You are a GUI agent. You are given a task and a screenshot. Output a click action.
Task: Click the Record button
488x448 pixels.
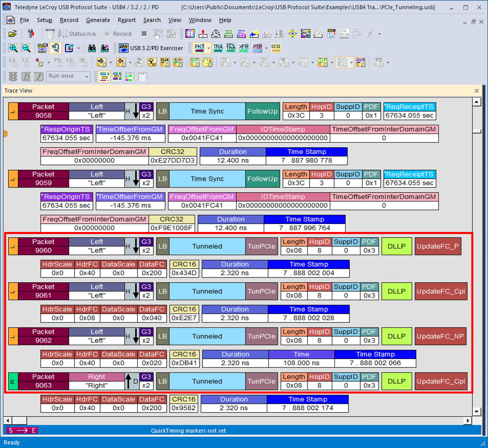pos(118,34)
